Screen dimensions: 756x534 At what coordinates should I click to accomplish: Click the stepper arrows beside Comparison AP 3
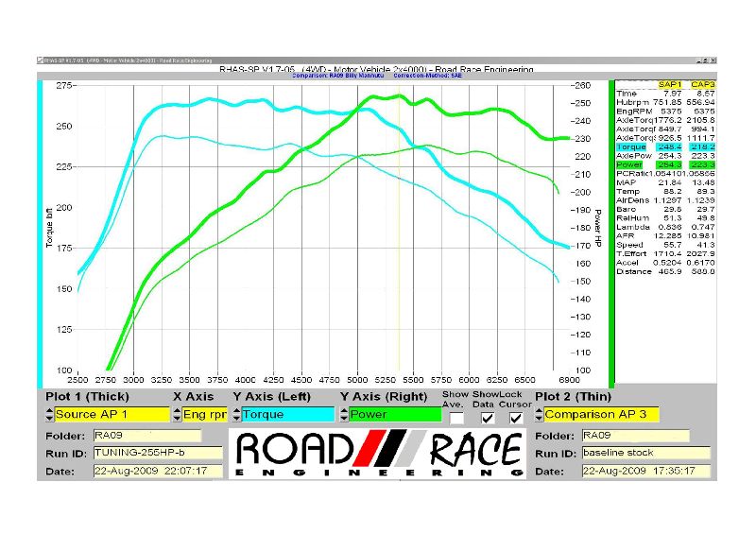539,414
